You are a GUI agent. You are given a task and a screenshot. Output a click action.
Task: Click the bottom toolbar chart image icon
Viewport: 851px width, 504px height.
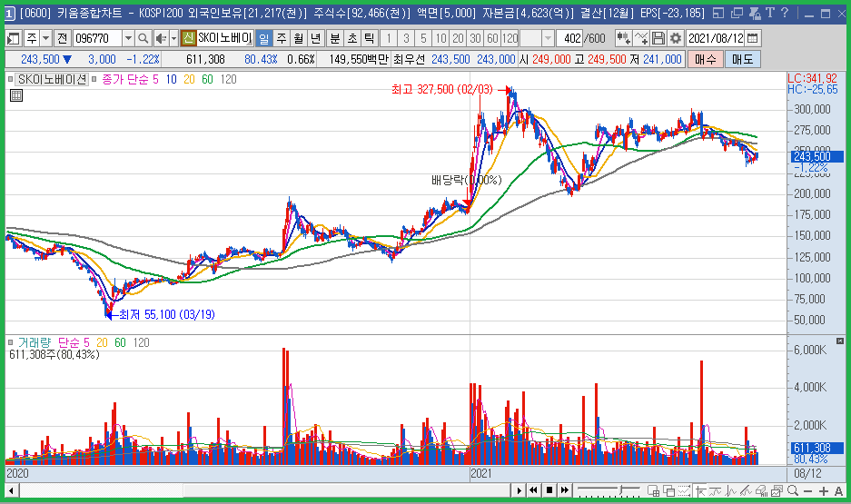pyautogui.click(x=777, y=491)
